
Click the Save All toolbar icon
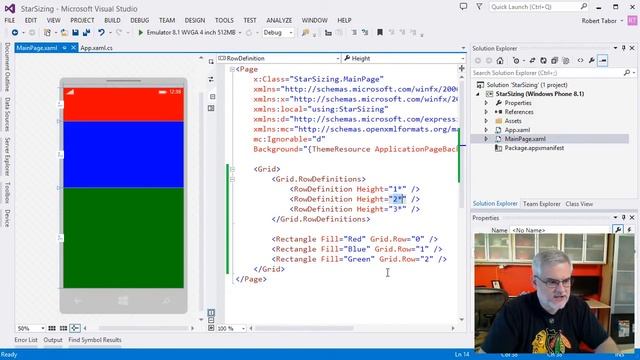coord(87,32)
